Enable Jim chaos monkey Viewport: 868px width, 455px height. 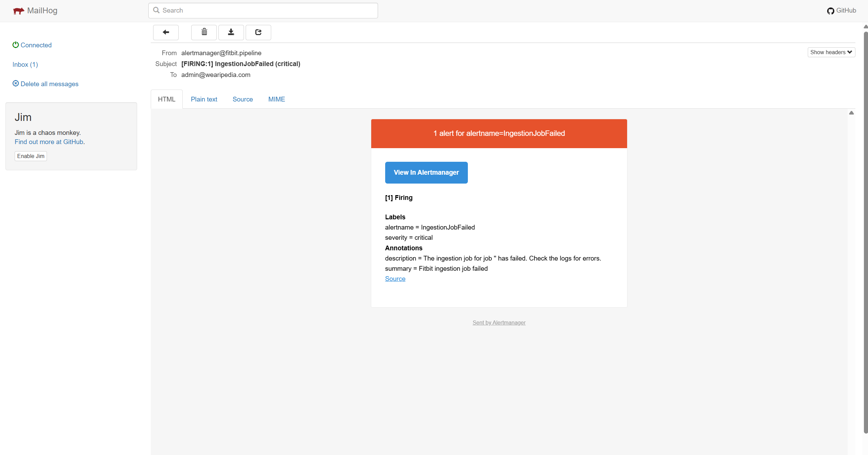coord(31,156)
